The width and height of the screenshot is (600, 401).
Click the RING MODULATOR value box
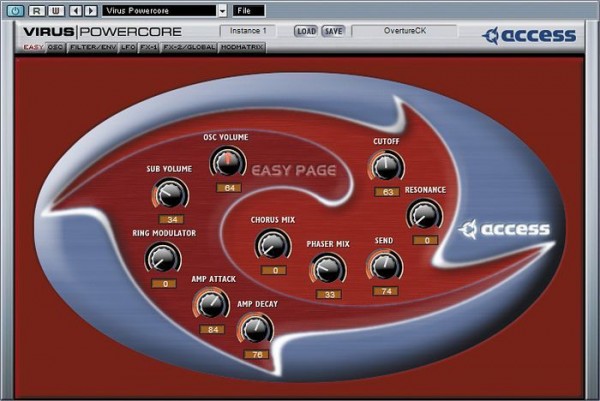pos(165,284)
